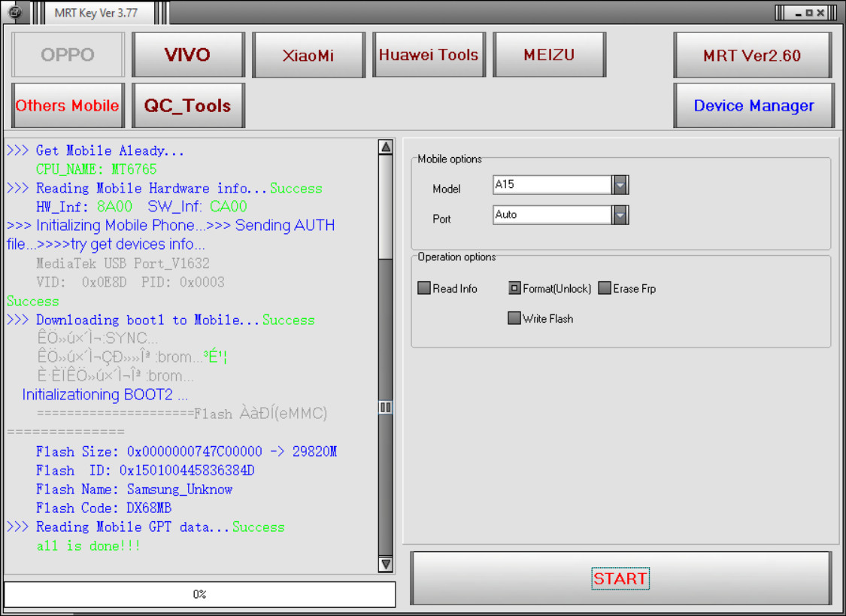Click 'VID: 0x0E8D PID: 0x0003' line

click(130, 282)
